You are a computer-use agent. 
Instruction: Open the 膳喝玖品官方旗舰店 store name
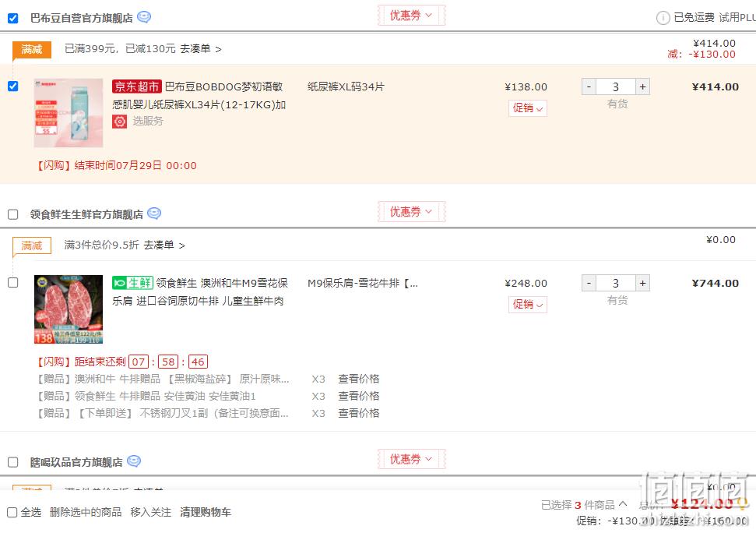pyautogui.click(x=76, y=462)
